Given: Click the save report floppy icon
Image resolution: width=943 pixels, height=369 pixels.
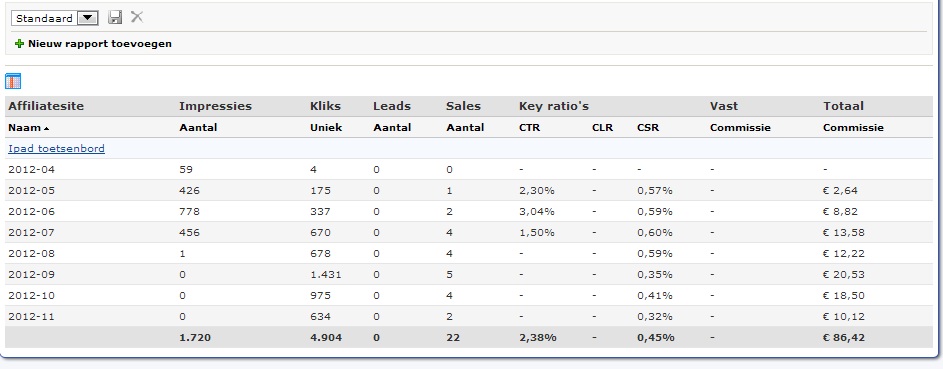Looking at the screenshot, I should coord(115,17).
